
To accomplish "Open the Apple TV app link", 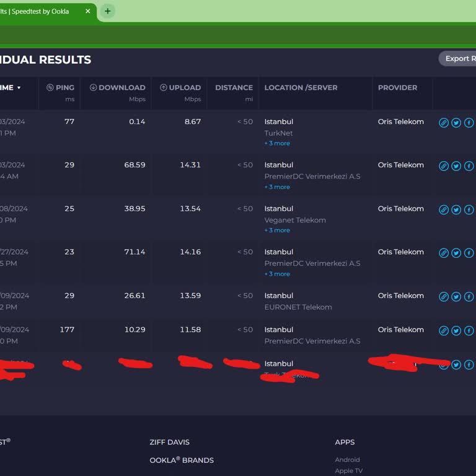I will pos(348,471).
